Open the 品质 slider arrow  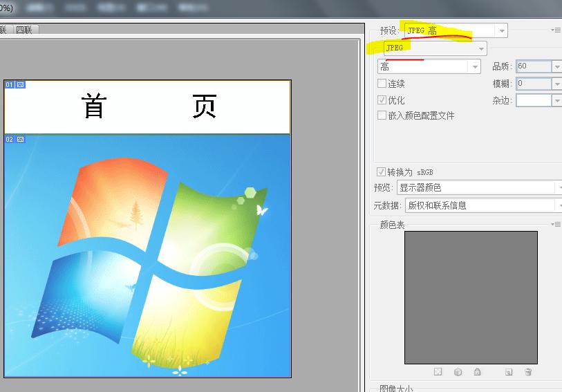(556, 66)
